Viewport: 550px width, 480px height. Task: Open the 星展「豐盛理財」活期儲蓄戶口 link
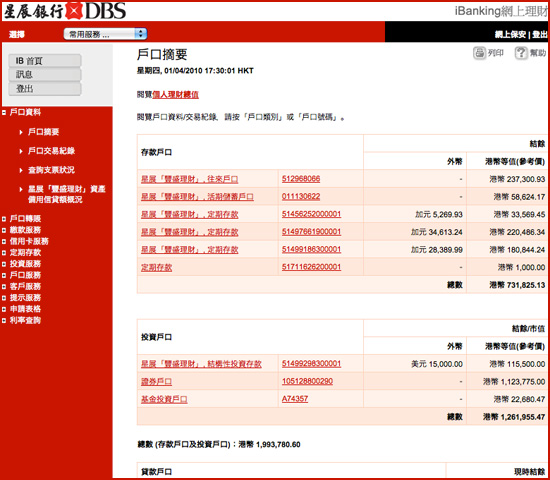(x=197, y=197)
